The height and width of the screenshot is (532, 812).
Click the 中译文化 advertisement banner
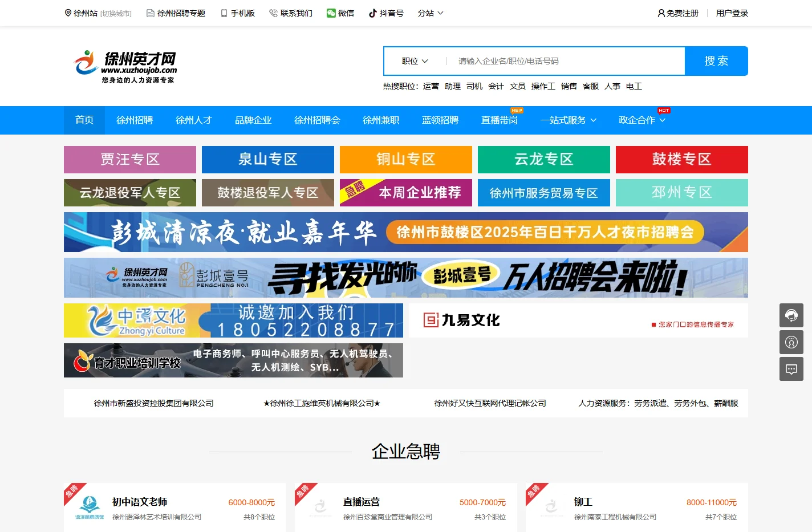(x=233, y=320)
